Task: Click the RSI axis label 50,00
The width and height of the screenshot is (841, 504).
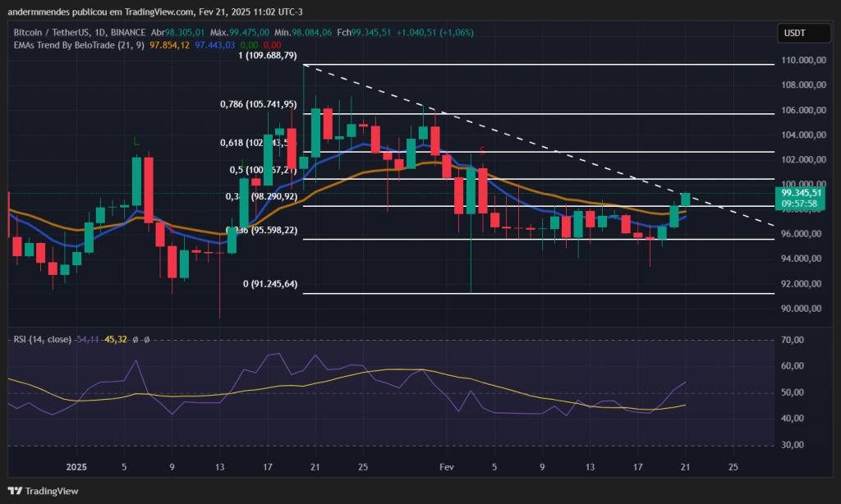Action: pyautogui.click(x=793, y=392)
